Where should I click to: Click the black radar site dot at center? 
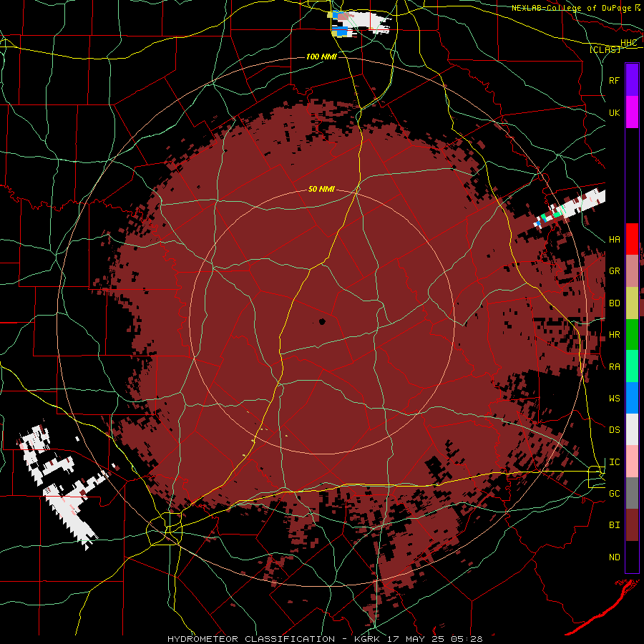tap(322, 321)
